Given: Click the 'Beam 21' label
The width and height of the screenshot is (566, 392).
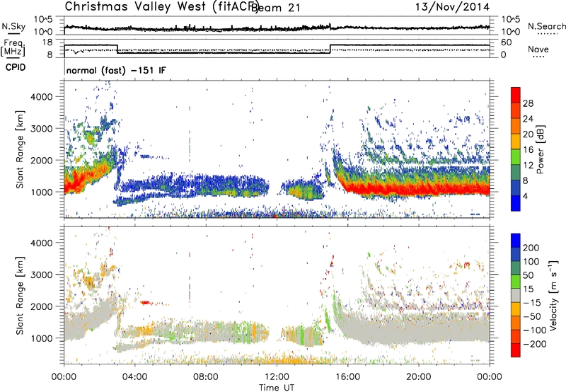Looking at the screenshot, I should [276, 8].
